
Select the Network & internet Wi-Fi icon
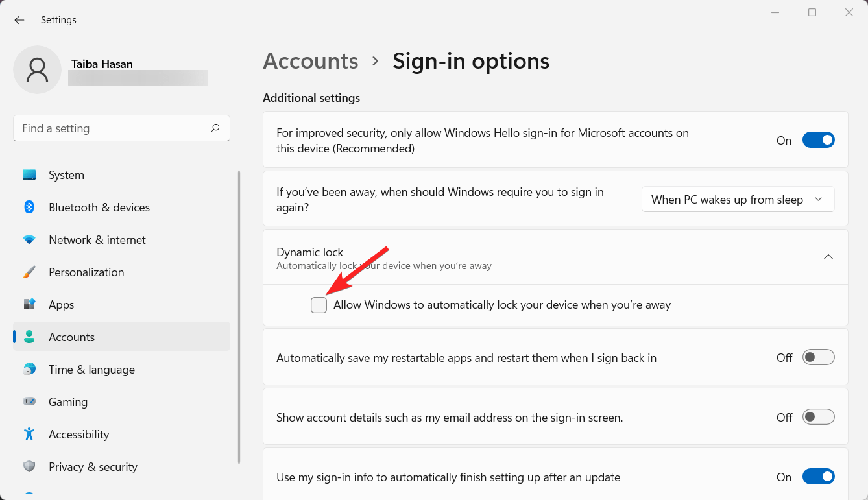[x=29, y=240]
